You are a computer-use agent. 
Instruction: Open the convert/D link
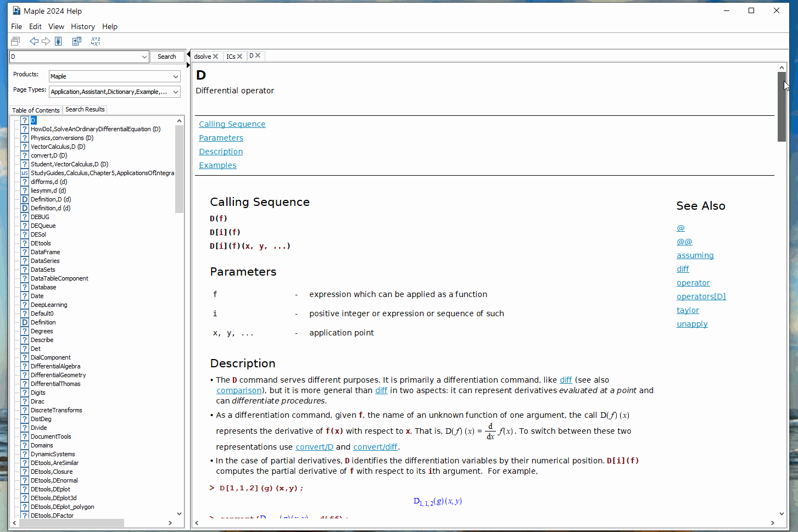tap(314, 447)
